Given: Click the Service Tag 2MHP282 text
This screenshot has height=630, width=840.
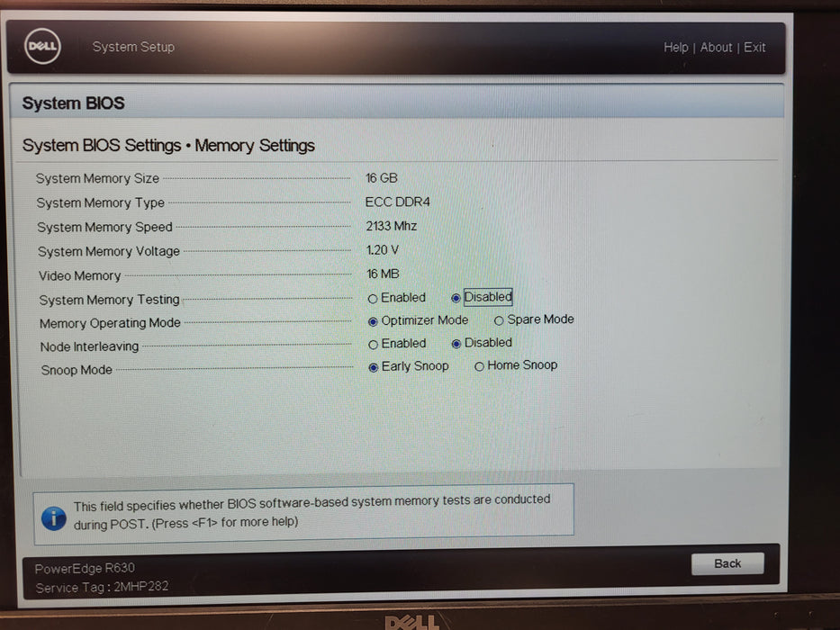Looking at the screenshot, I should click(x=102, y=587).
